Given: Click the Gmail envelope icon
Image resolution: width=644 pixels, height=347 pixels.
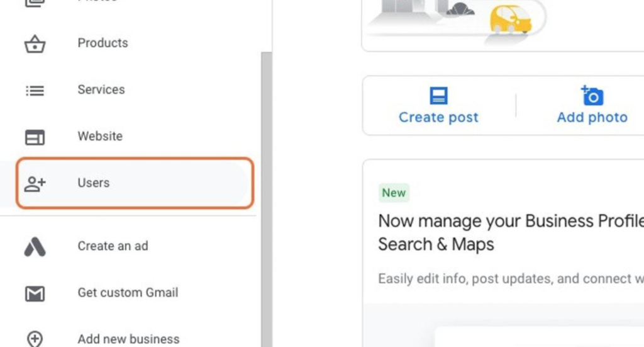Looking at the screenshot, I should (x=35, y=293).
